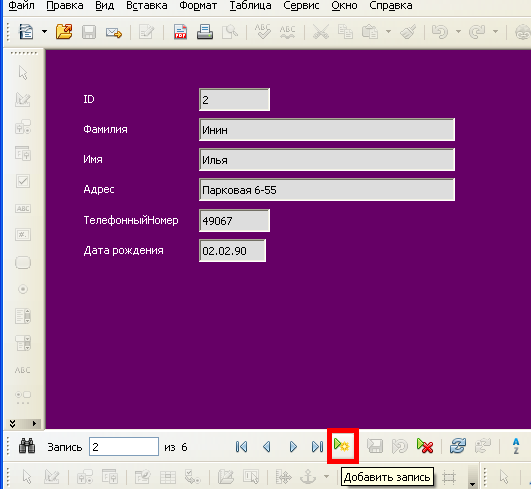Open the Paste dropdown arrow
531x489 pixels.
point(388,32)
